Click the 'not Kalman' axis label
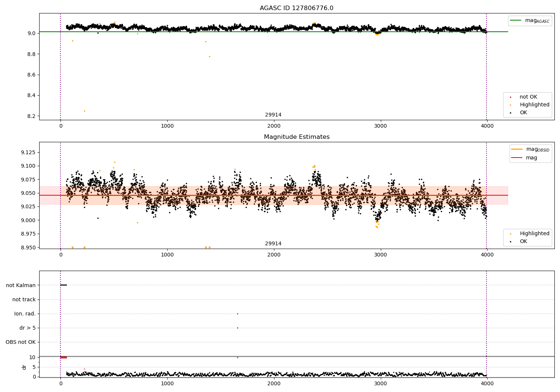 21,285
